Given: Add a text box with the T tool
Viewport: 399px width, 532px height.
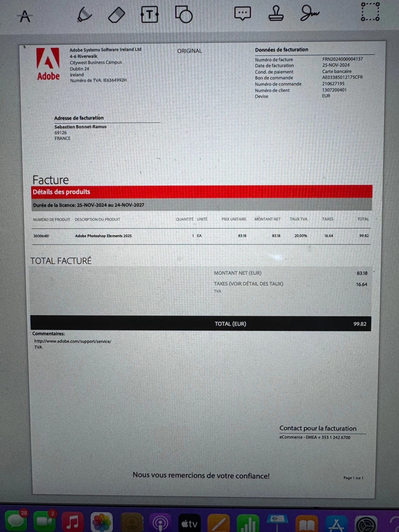Looking at the screenshot, I should tap(150, 15).
